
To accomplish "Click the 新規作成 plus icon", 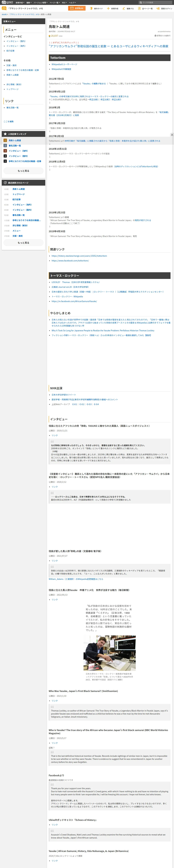I will [x=108, y=8].
